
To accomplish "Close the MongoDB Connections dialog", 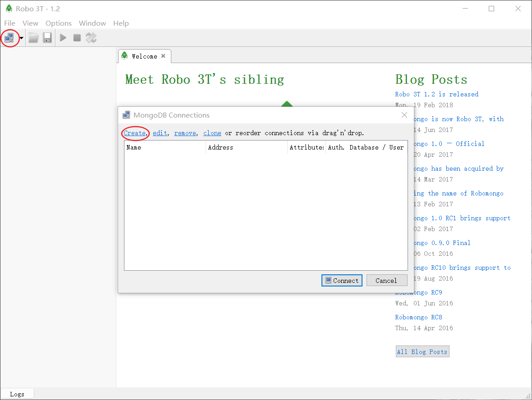I will 404,115.
